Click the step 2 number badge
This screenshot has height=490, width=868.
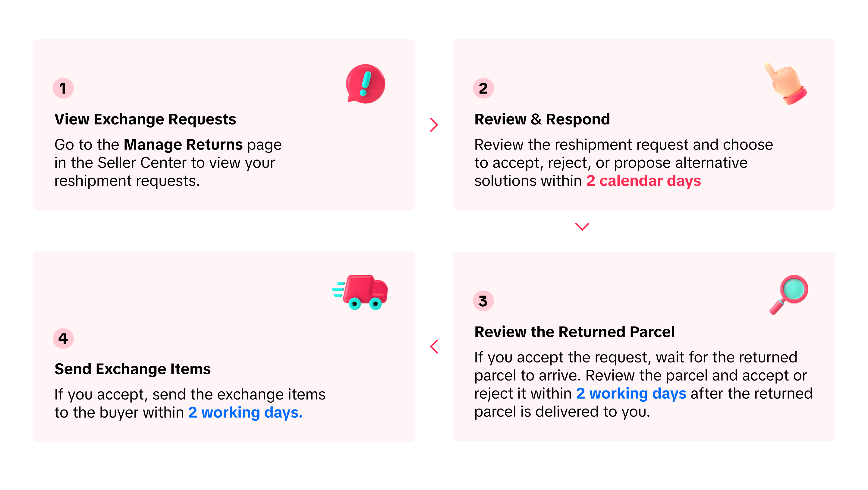(x=483, y=88)
